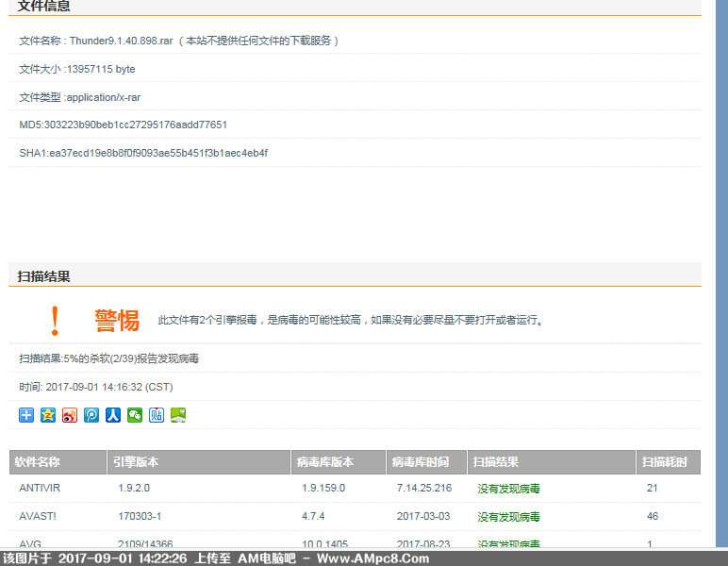Select the file size 13957115 byte text
728x566 pixels.
[101, 69]
